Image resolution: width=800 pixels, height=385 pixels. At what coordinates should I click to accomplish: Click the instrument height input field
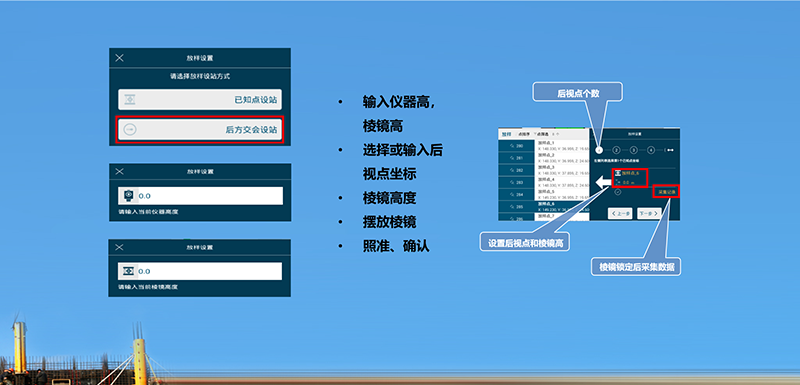coord(201,196)
